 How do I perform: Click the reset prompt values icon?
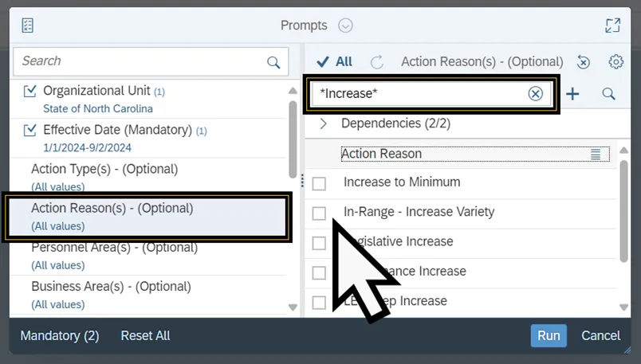584,62
